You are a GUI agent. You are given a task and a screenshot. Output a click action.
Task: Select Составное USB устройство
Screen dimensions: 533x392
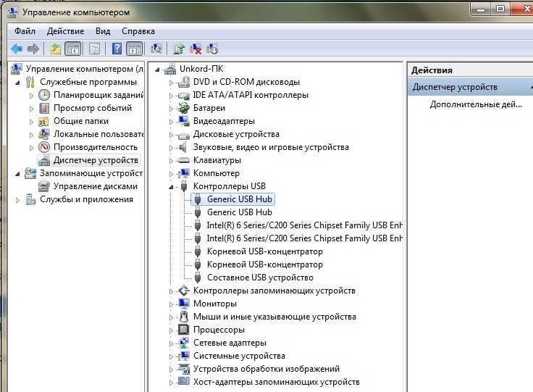(x=260, y=278)
